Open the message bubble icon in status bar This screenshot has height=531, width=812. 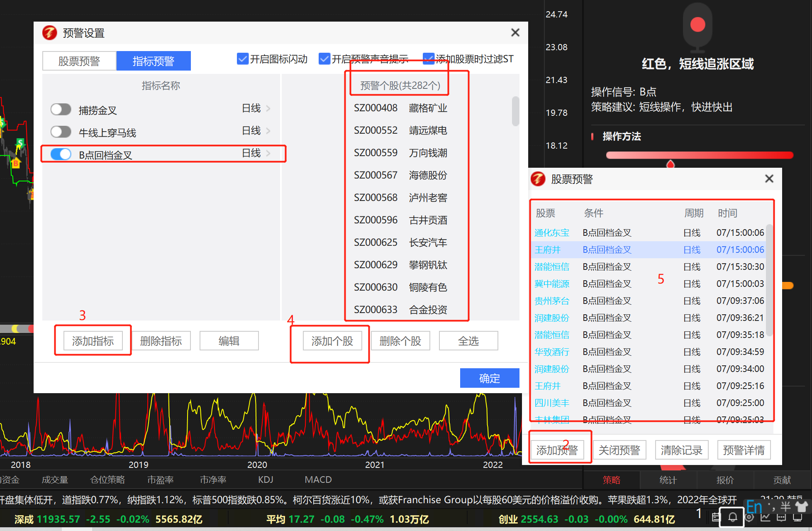(781, 517)
